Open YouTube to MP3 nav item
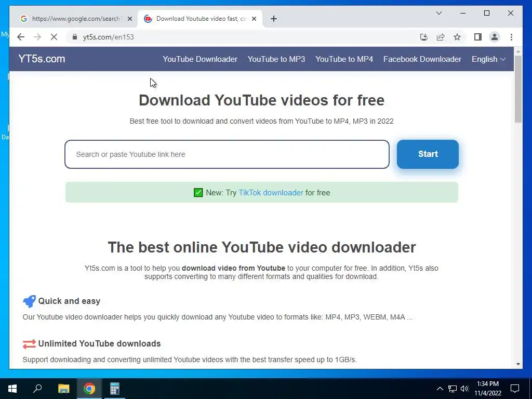The width and height of the screenshot is (532, 399). point(276,59)
